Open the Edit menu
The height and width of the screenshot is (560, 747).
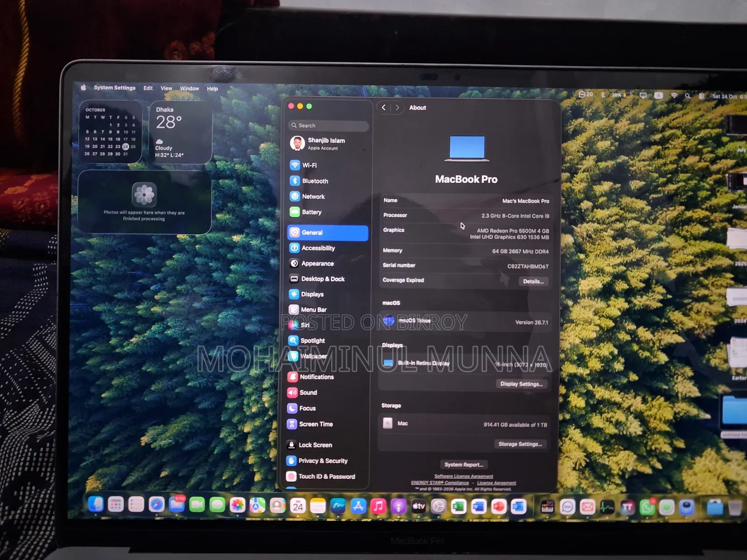coord(148,88)
